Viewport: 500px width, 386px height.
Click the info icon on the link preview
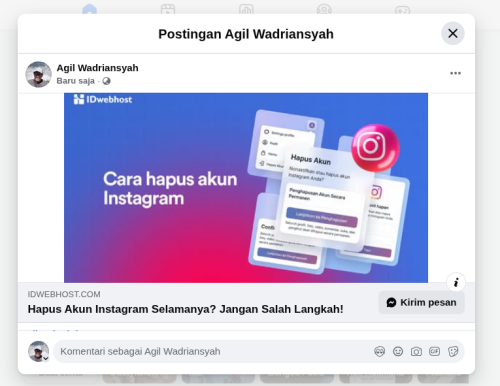(x=456, y=282)
